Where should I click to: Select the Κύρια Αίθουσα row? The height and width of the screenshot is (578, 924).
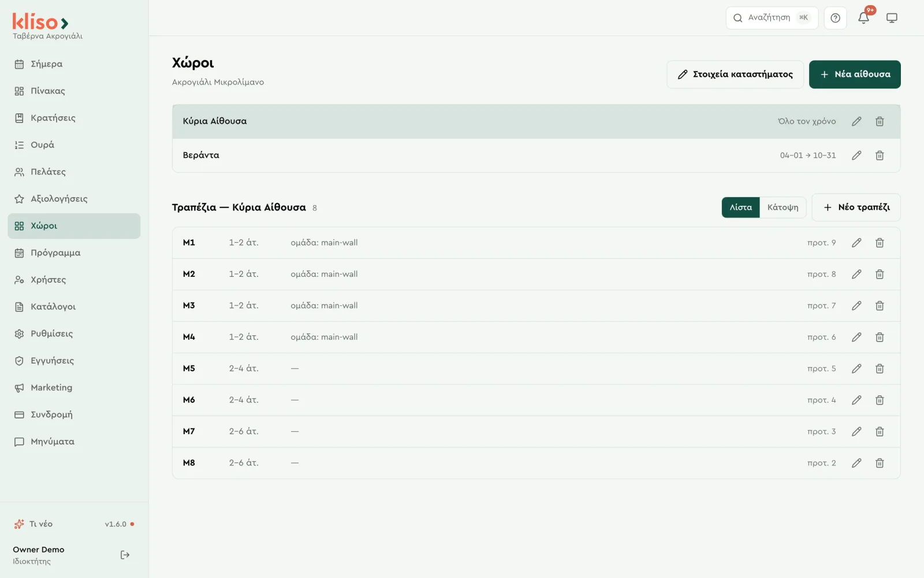pyautogui.click(x=536, y=121)
